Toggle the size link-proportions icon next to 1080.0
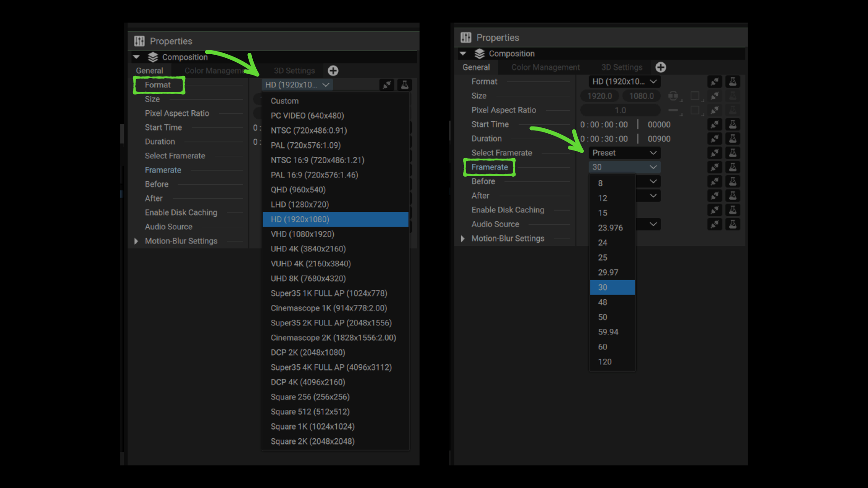 673,96
